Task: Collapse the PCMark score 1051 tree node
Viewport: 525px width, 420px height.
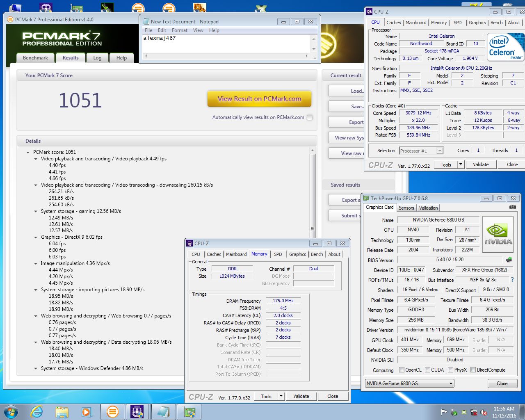Action: click(x=28, y=152)
